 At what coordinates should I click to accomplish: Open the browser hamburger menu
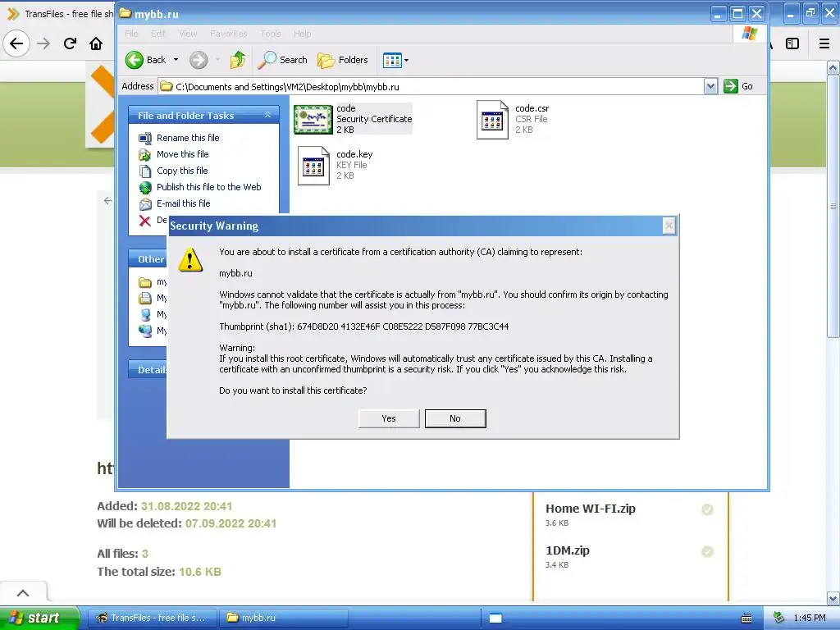(824, 43)
